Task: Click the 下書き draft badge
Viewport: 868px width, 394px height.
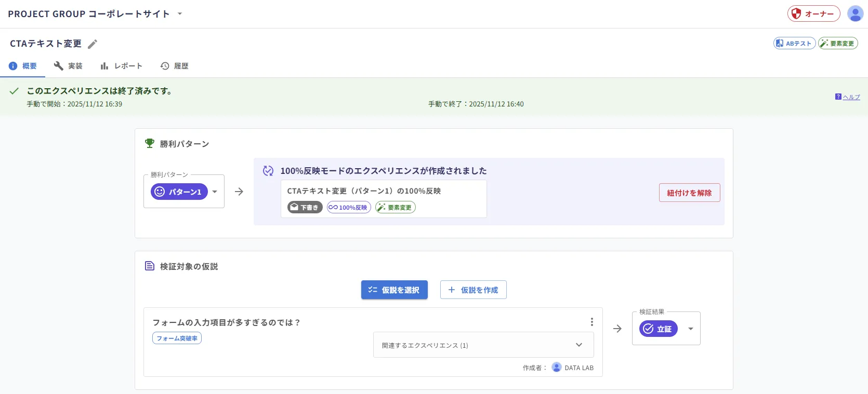Action: 305,208
